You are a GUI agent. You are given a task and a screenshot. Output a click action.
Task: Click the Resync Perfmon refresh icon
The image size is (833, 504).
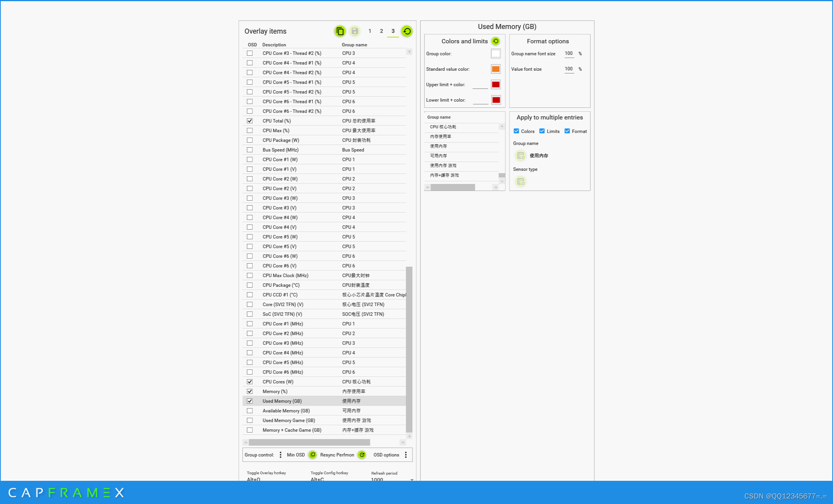362,455
